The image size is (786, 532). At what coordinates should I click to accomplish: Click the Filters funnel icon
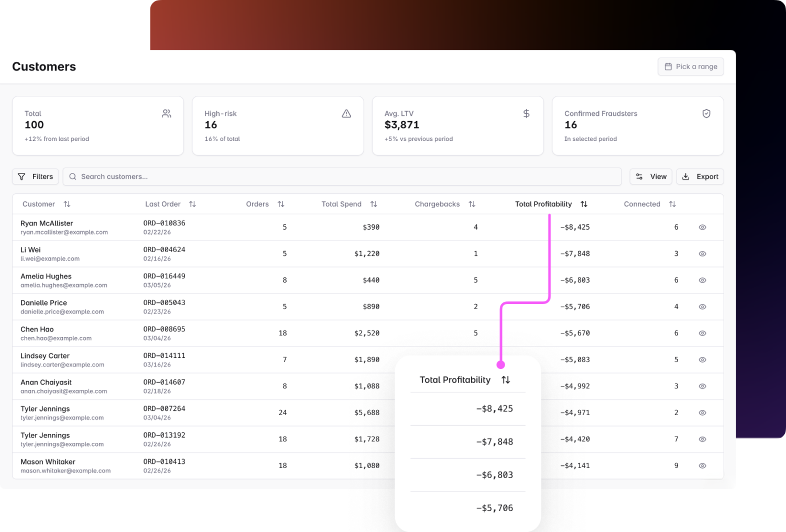pos(21,177)
